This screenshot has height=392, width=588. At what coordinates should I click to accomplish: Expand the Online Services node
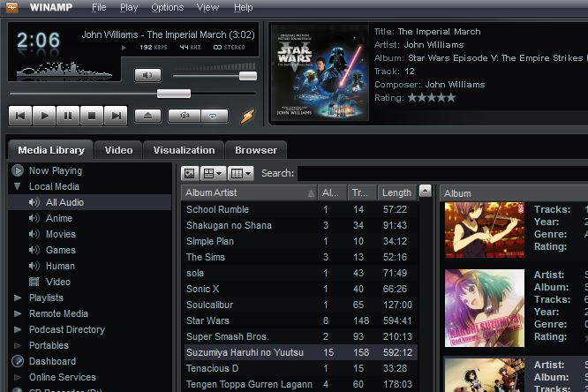[18, 377]
